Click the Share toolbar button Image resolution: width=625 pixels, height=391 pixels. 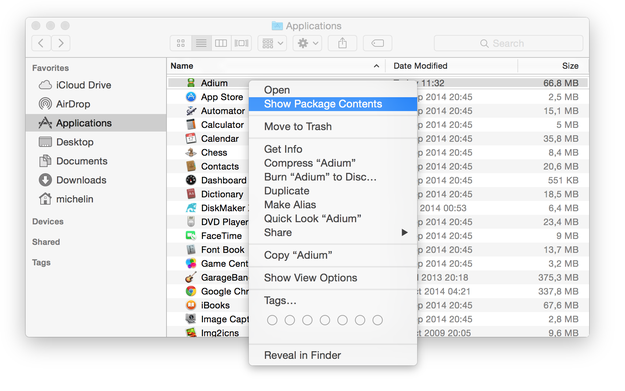pyautogui.click(x=342, y=43)
